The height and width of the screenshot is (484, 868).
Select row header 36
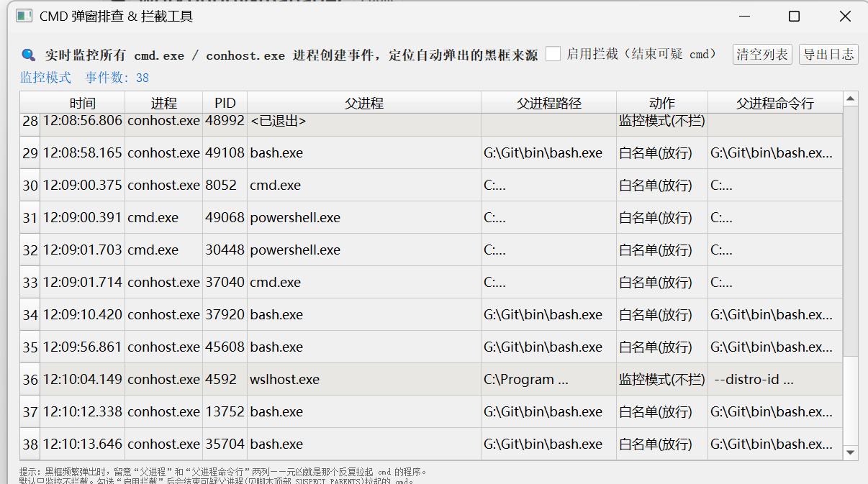pyautogui.click(x=30, y=379)
